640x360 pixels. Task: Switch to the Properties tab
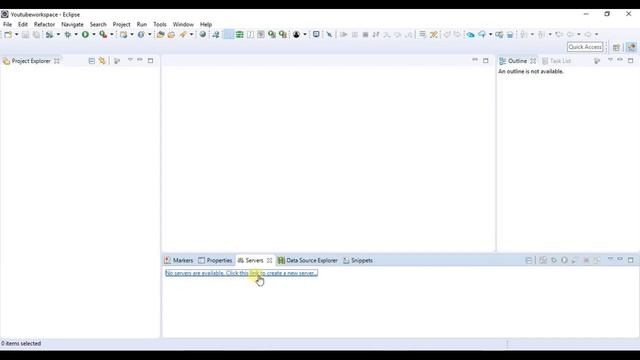215,260
